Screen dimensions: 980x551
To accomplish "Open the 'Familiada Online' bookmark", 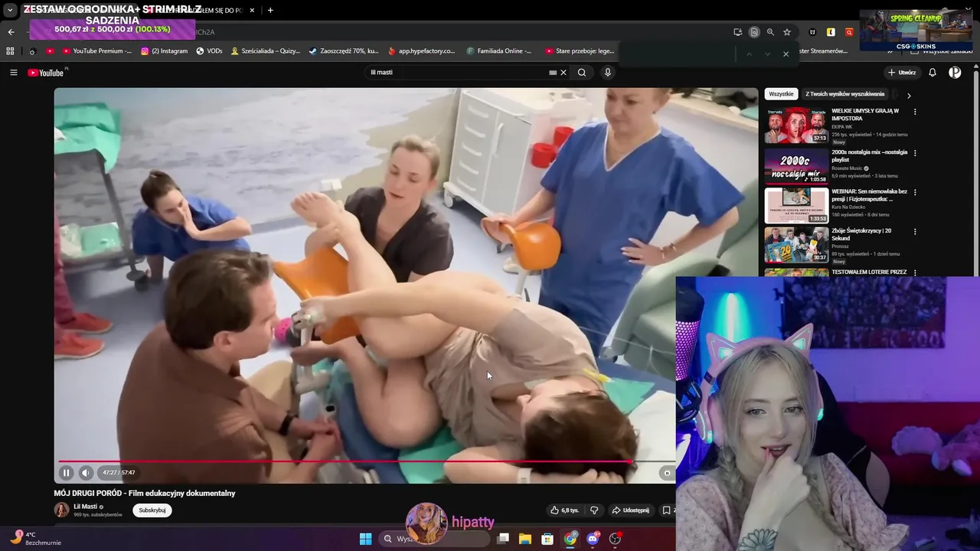I will pos(498,51).
